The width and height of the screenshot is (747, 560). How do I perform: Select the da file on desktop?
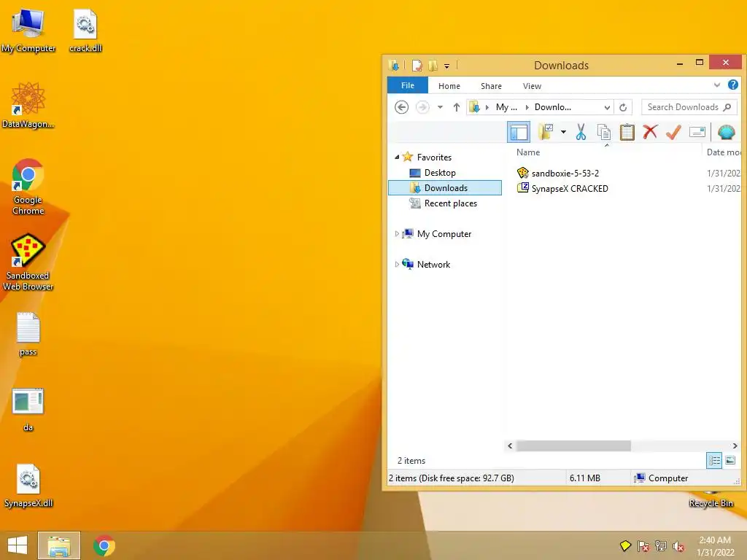click(x=28, y=410)
